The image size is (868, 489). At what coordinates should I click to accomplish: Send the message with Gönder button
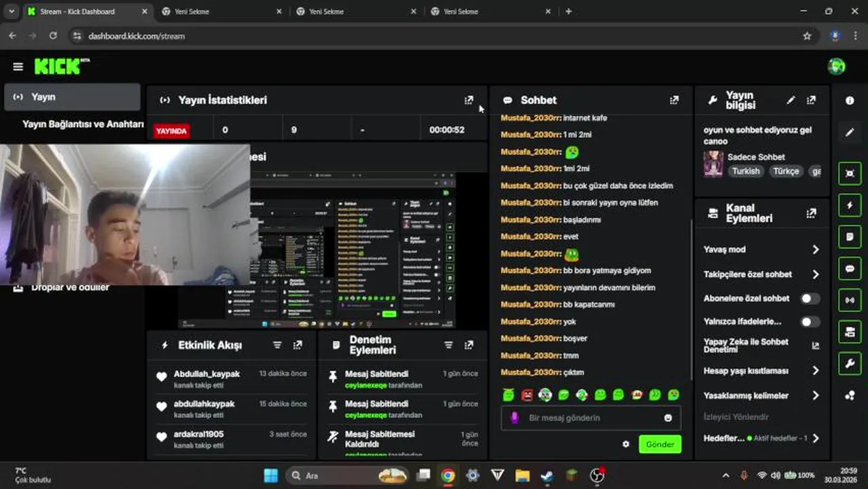(x=659, y=444)
